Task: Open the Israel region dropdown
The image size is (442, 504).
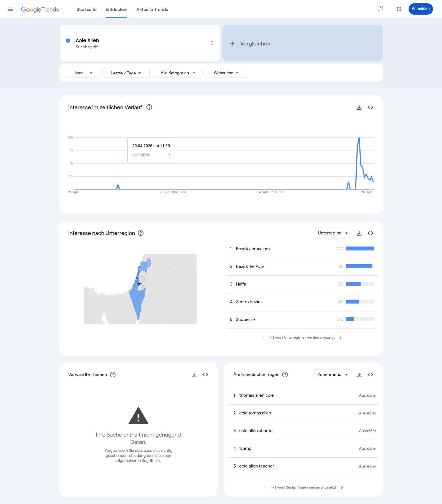Action: pos(83,73)
